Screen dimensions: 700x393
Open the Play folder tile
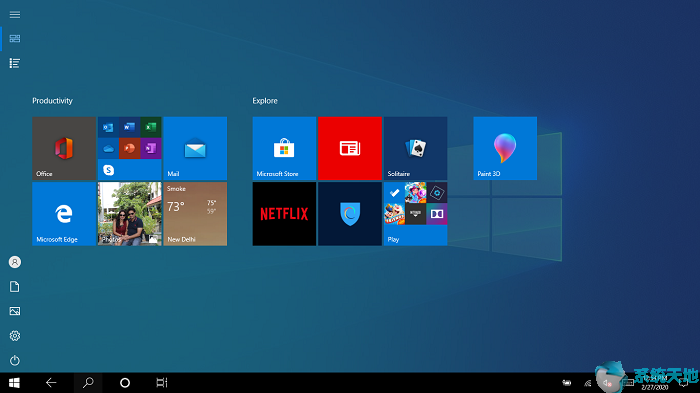click(x=416, y=213)
